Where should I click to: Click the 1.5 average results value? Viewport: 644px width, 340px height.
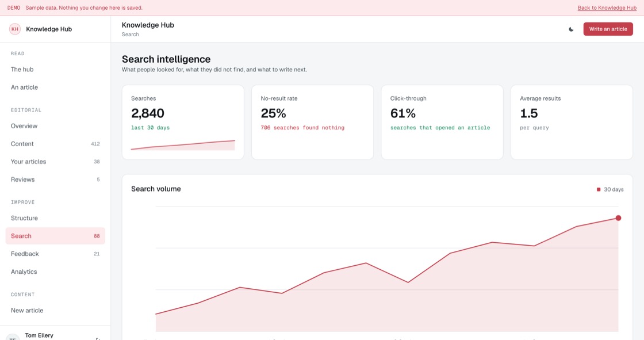click(x=528, y=113)
